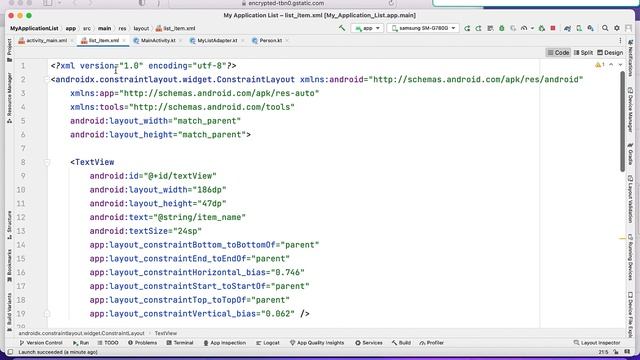Click the green Debug app bug icon
The width and height of the screenshot is (640, 360).
coord(502,28)
